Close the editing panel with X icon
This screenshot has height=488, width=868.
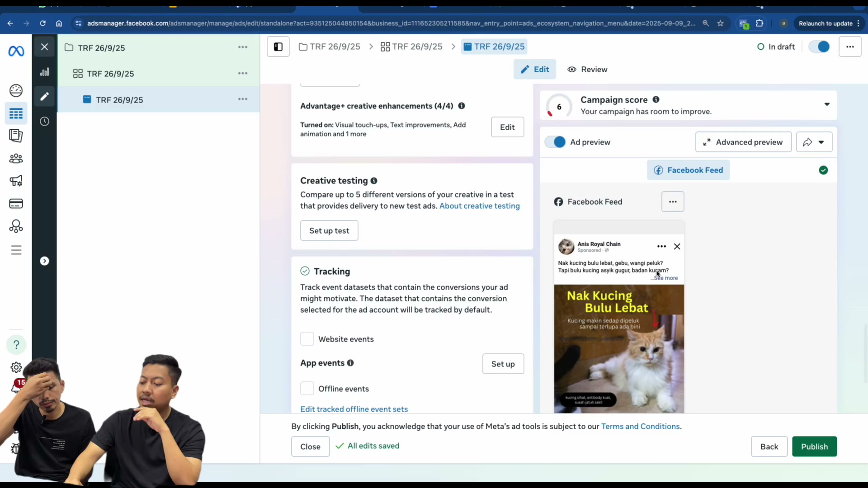pos(44,47)
